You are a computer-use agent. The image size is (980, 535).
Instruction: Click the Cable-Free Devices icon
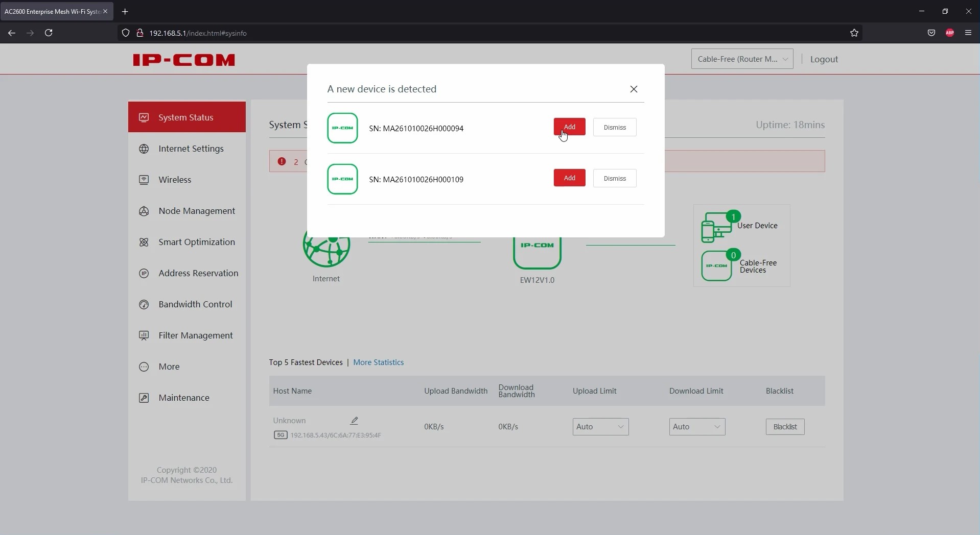point(716,266)
